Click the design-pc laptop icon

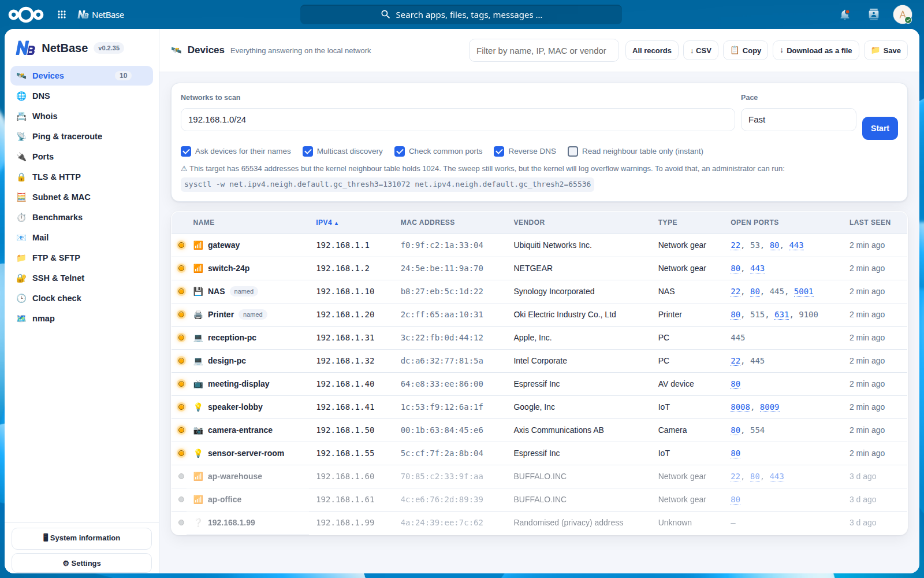click(x=198, y=361)
